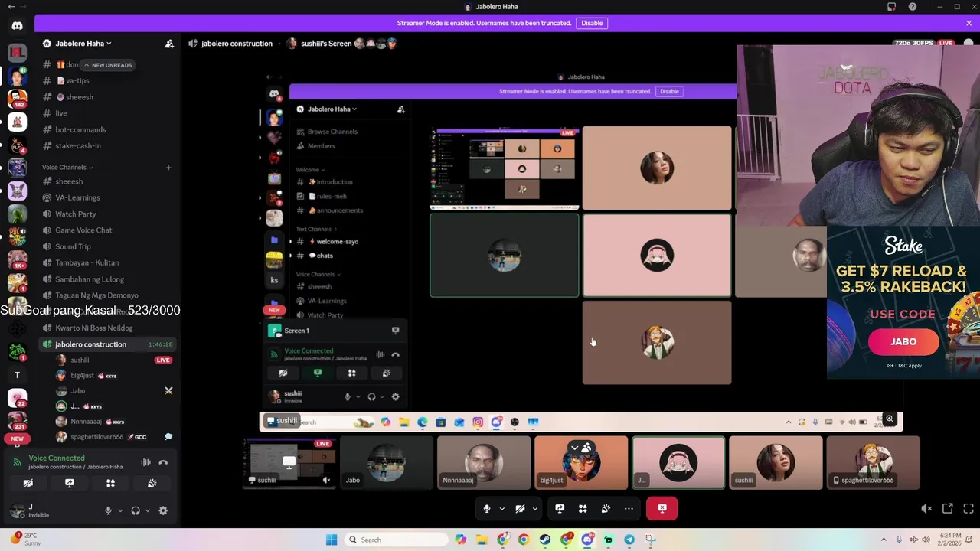Join the Sound Trip voice channel

click(109, 246)
